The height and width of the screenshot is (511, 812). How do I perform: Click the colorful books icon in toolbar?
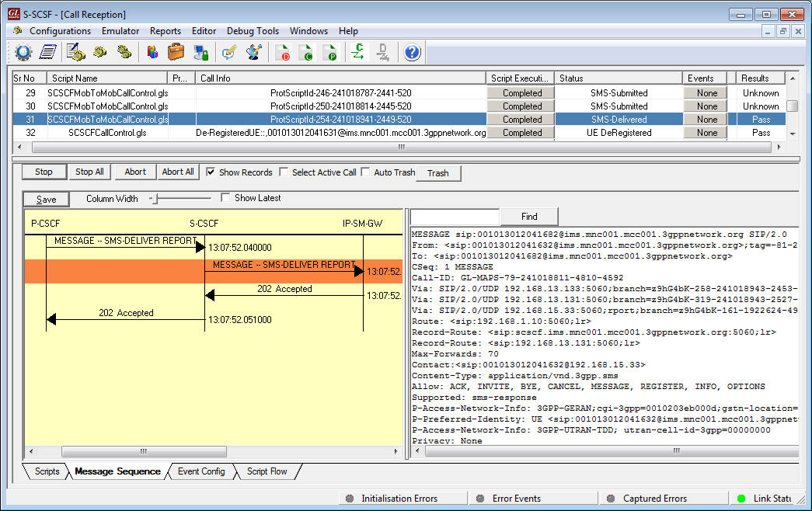[x=152, y=53]
